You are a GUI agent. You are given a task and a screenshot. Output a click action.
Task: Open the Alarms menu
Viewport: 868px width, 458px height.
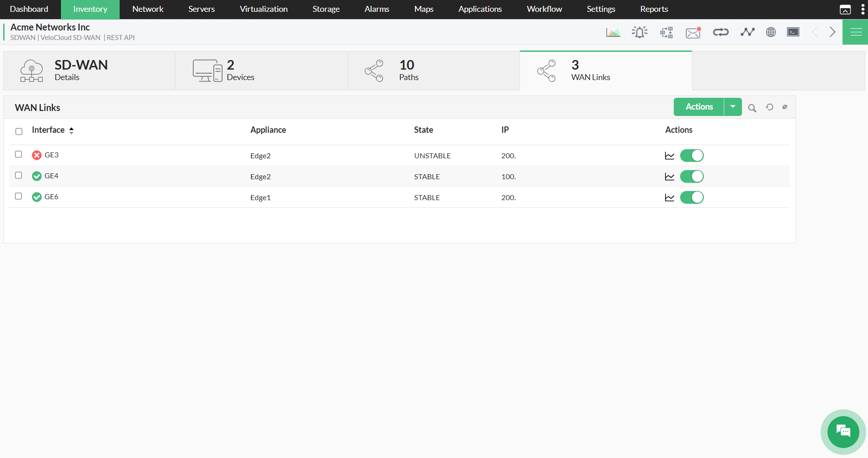(377, 9)
